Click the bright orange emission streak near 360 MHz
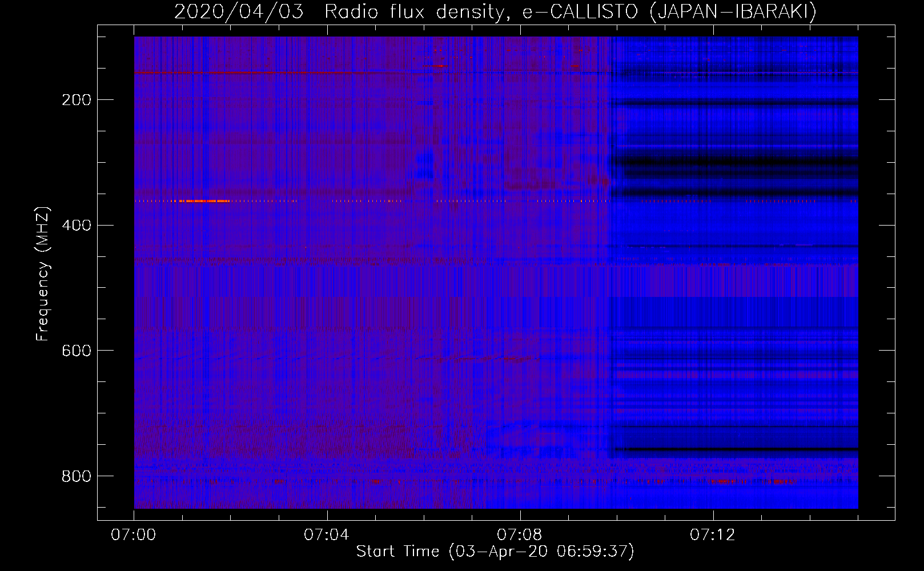Screen dimensions: 924x571 (x=204, y=201)
